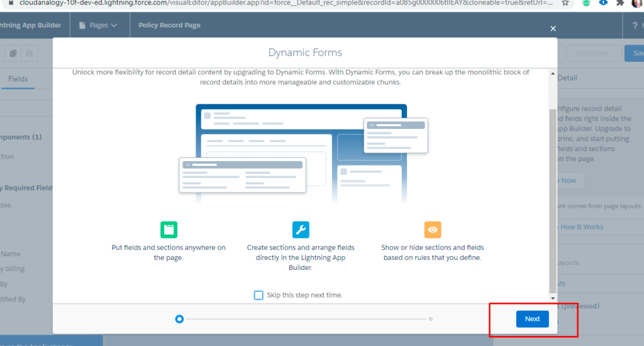Click the Activation button
This screenshot has width=644, height=346.
click(x=594, y=53)
